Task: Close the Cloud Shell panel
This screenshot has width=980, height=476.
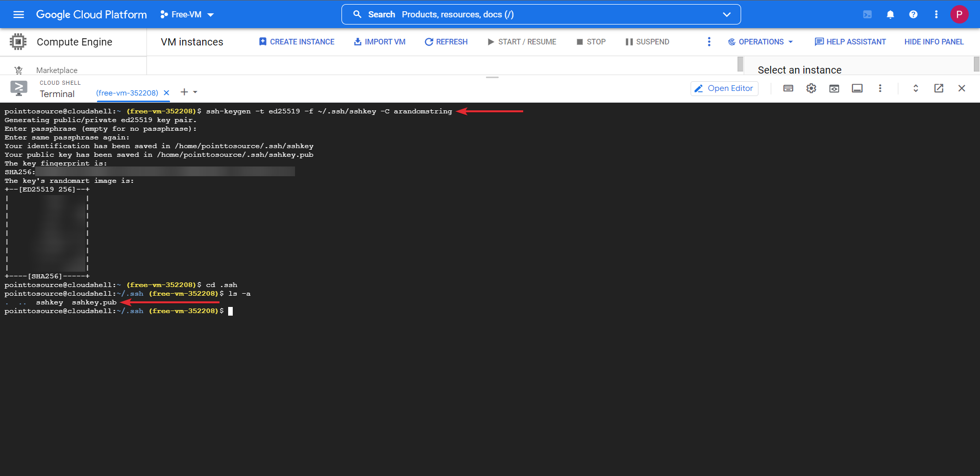Action: coord(962,88)
